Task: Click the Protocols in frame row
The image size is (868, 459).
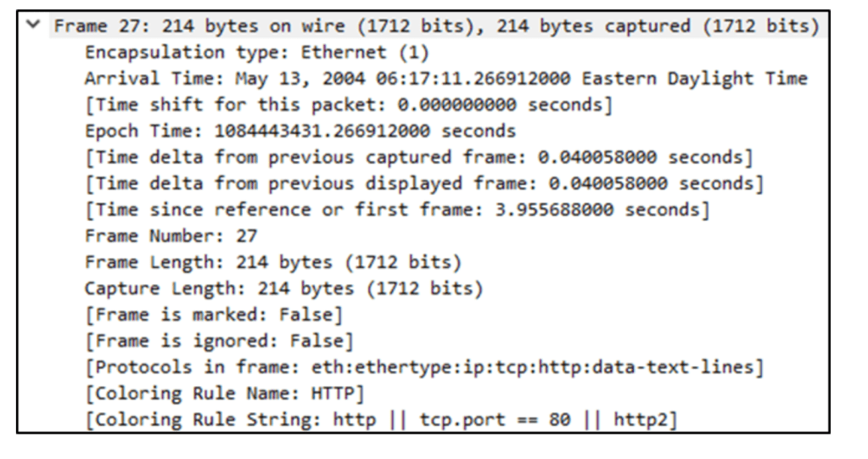Action: click(423, 367)
